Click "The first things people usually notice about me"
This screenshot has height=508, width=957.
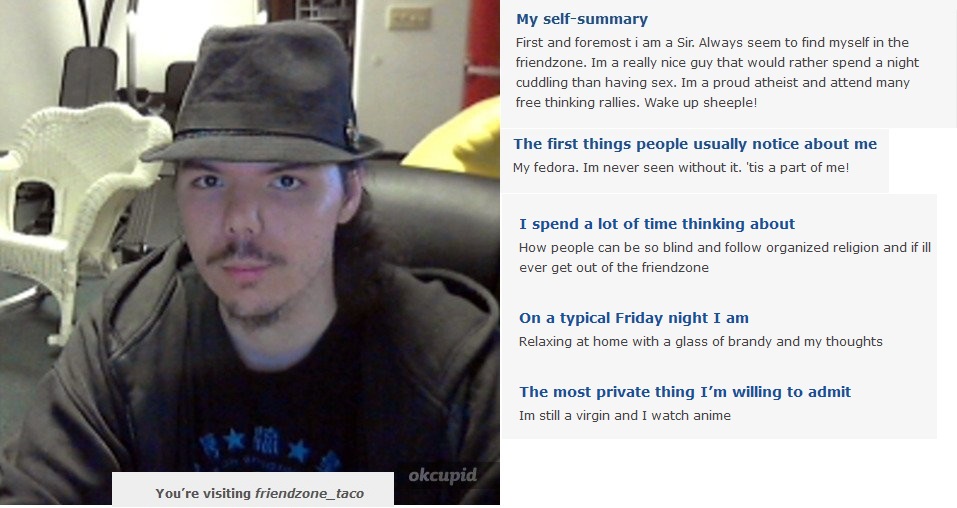[x=695, y=144]
